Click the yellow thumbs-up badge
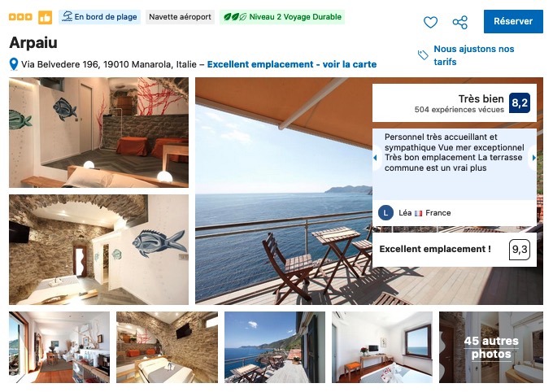 (46, 17)
